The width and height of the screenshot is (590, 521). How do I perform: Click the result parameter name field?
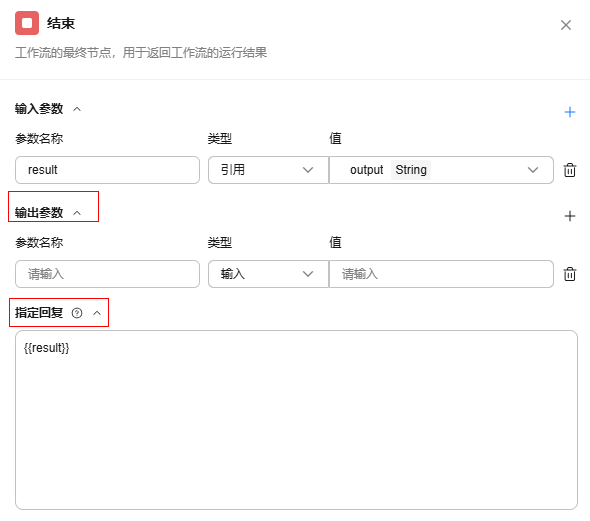107,170
